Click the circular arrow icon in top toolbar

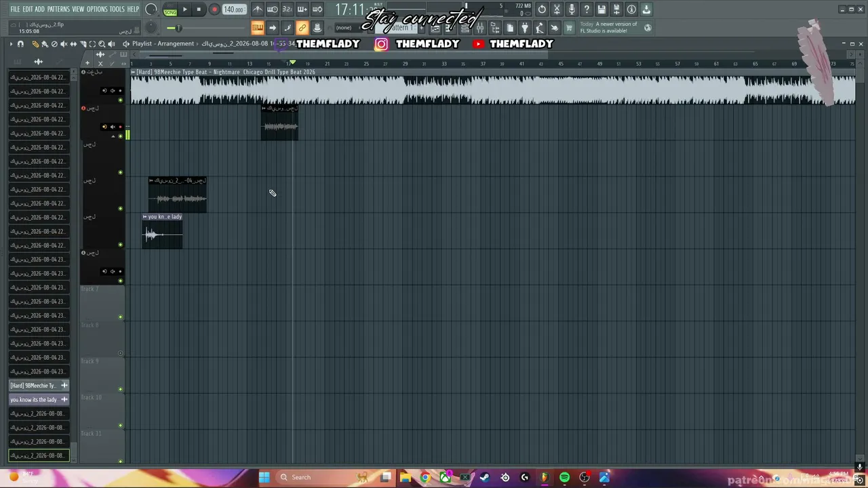(x=542, y=9)
